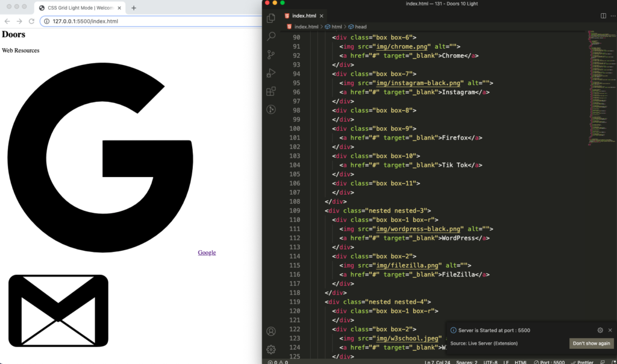Click the 'box box-11' class text
The image size is (617, 364).
coord(394,183)
